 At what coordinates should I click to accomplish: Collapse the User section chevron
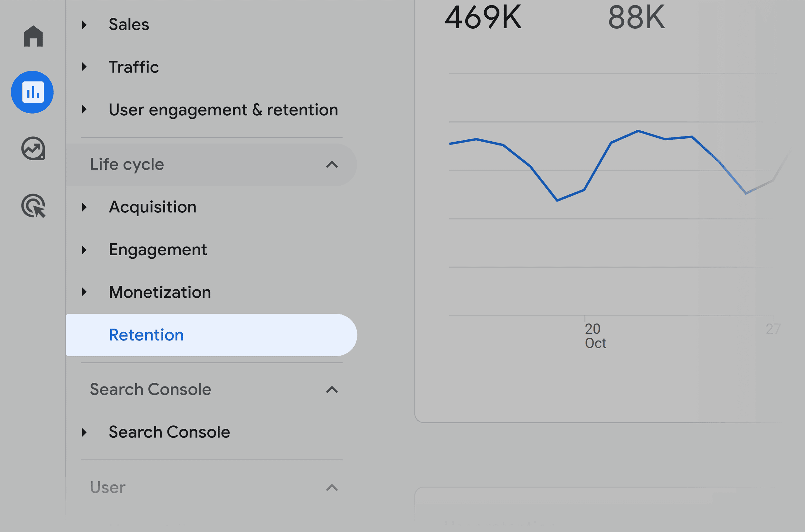332,488
